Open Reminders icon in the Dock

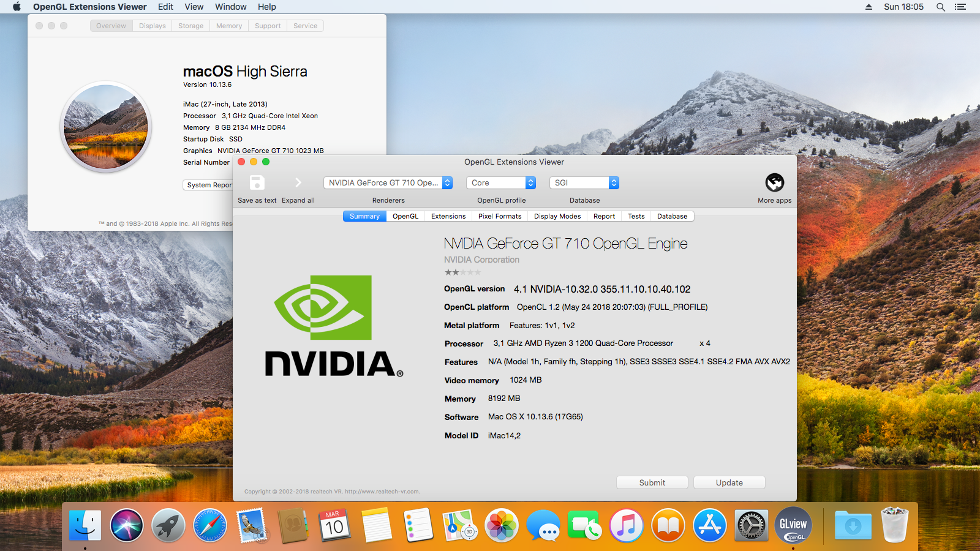tap(418, 525)
